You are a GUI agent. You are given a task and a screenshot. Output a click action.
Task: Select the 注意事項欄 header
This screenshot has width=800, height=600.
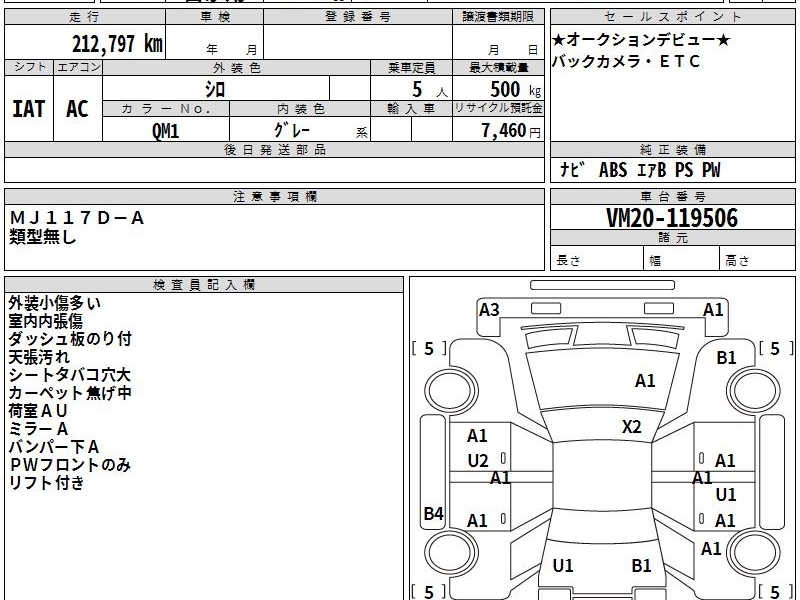click(x=274, y=197)
